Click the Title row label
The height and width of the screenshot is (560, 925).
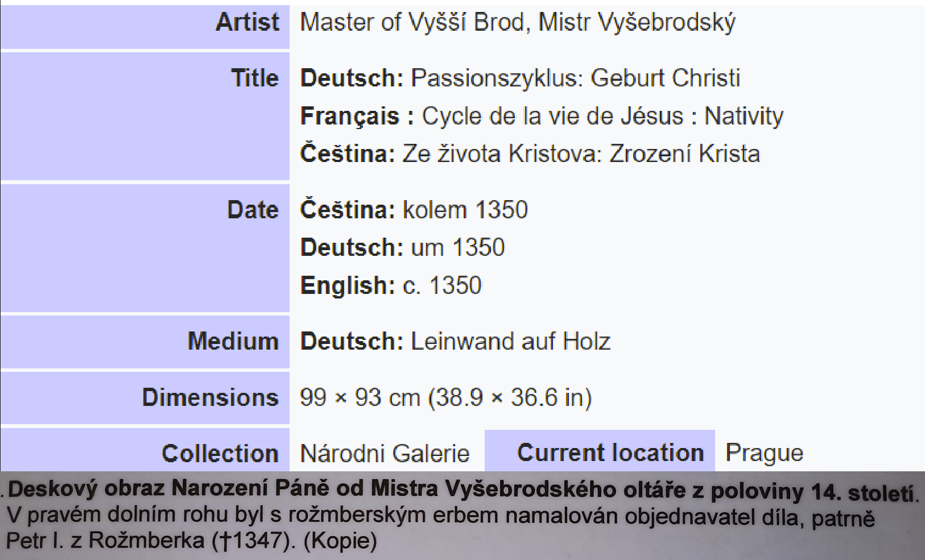coord(255,78)
